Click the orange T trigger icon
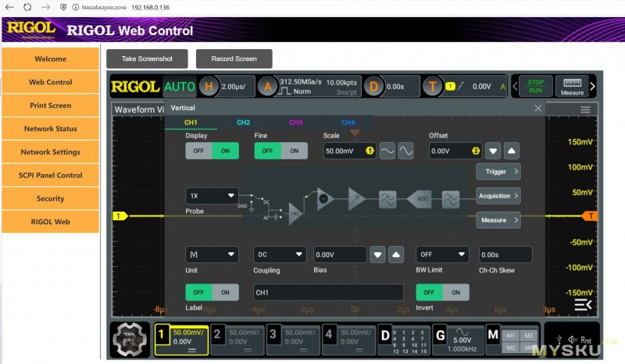The image size is (625, 364). pos(433,87)
